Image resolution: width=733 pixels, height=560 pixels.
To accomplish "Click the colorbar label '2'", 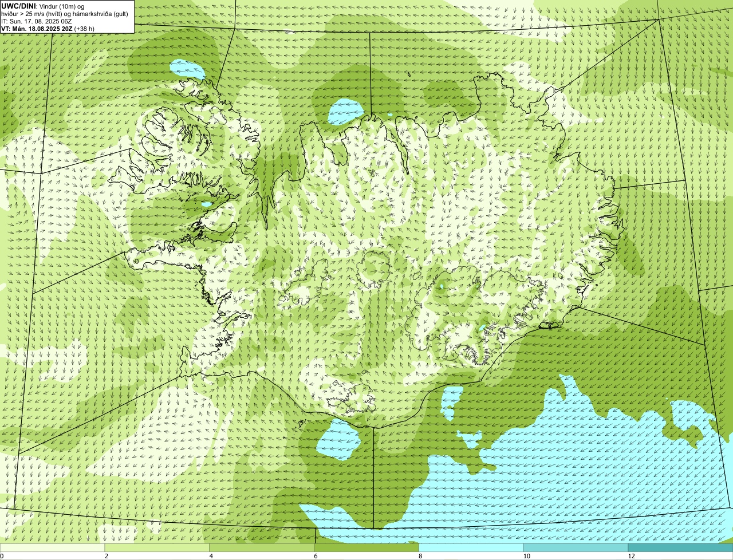I will pyautogui.click(x=106, y=556).
